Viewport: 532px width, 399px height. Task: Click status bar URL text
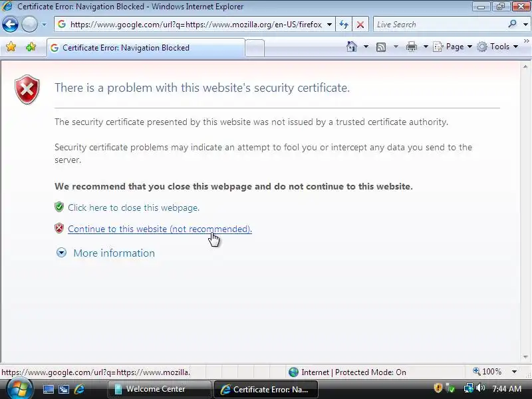96,372
